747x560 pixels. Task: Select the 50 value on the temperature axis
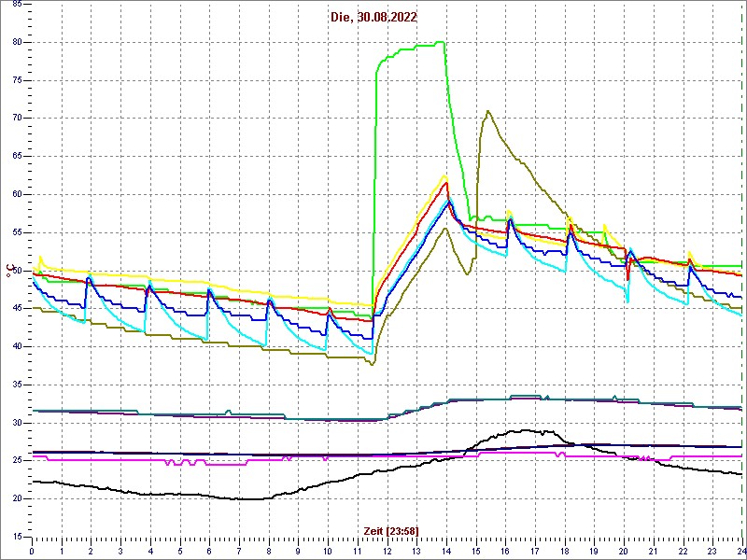tap(16, 271)
